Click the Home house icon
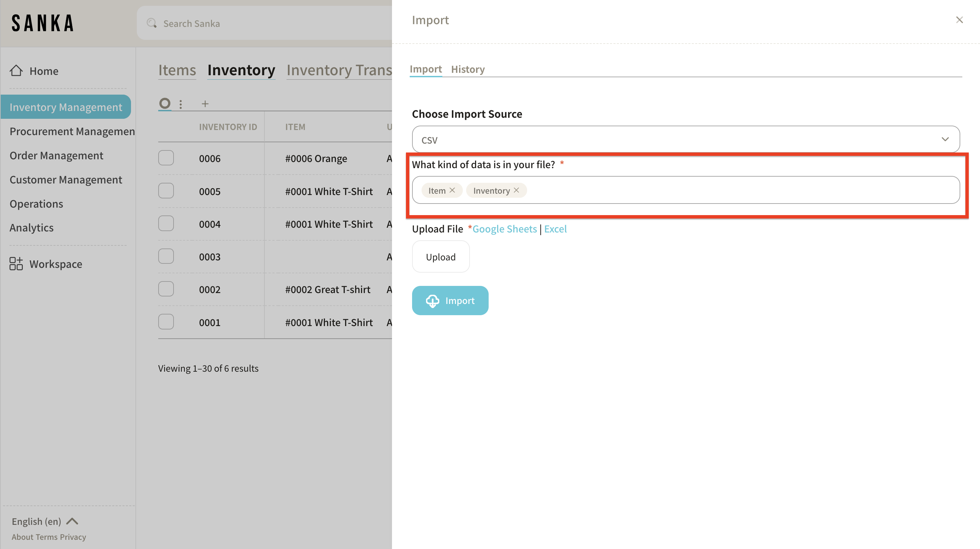This screenshot has width=980, height=549. (16, 70)
